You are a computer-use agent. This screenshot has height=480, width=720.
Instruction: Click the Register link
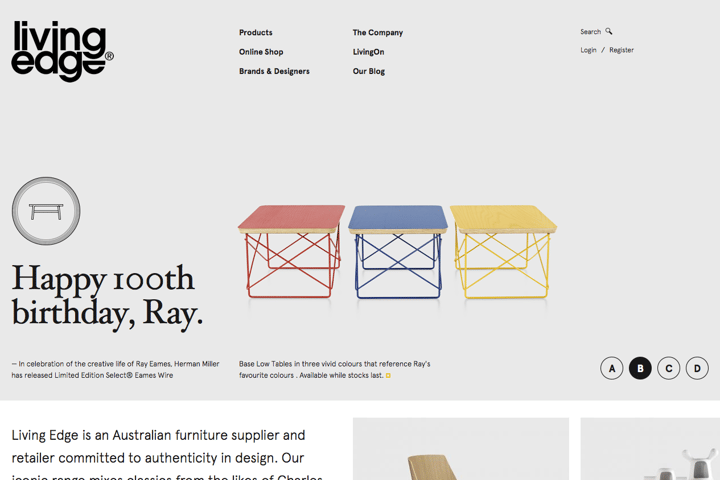(621, 50)
